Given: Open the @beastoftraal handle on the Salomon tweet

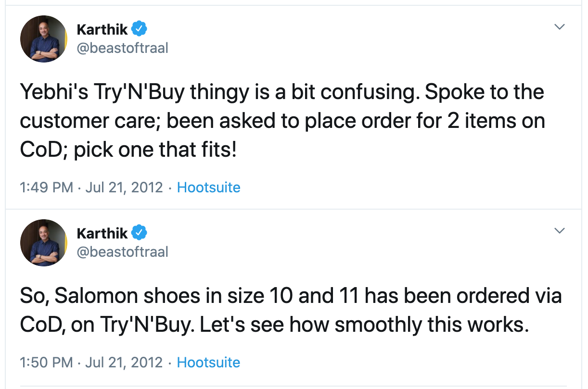Looking at the screenshot, I should [x=122, y=252].
